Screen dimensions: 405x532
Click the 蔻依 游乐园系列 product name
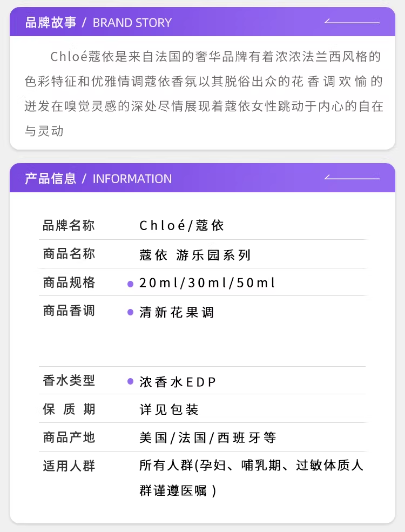coord(195,254)
